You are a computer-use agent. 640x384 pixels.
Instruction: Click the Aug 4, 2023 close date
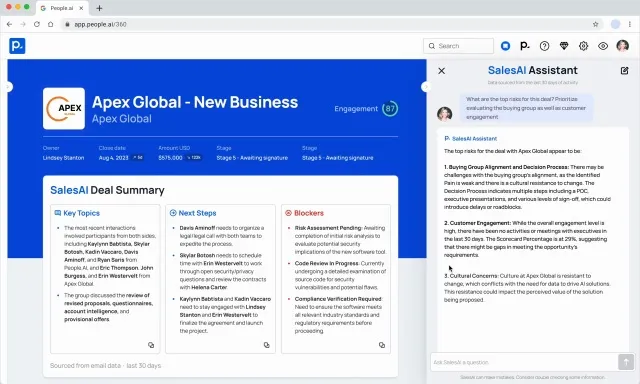[x=113, y=158]
